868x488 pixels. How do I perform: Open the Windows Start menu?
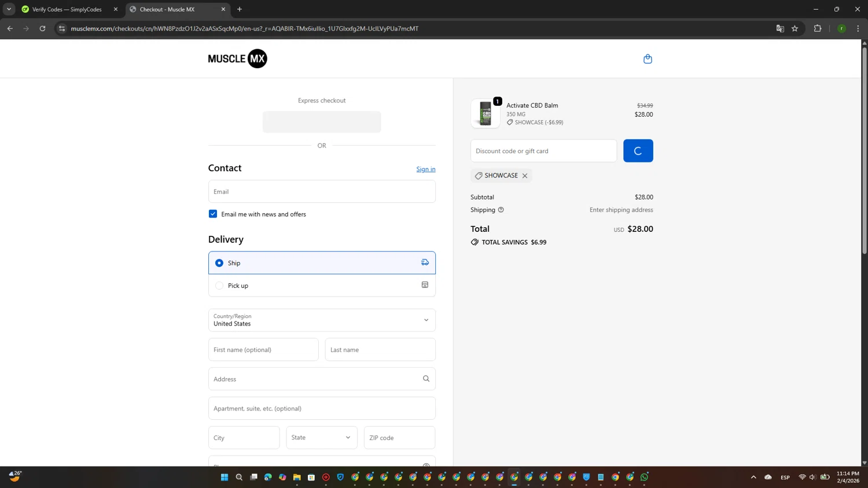pos(225,477)
